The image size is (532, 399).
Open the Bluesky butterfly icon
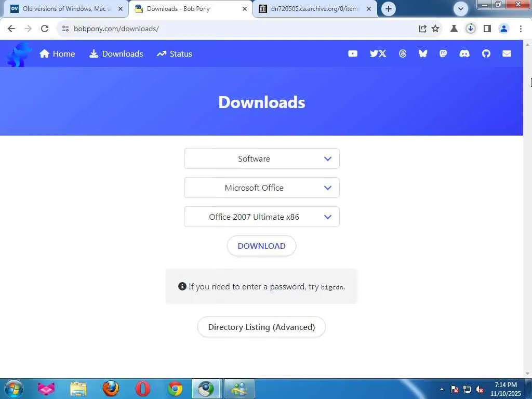[x=423, y=54]
